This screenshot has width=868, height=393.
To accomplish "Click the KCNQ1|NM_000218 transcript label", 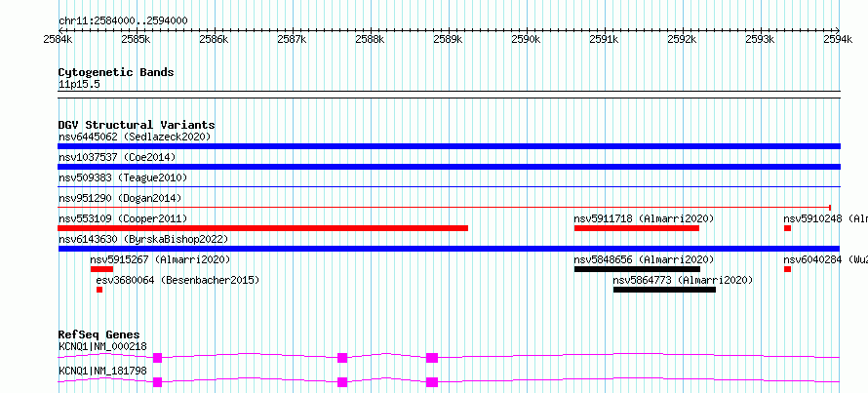I will pyautogui.click(x=102, y=345).
